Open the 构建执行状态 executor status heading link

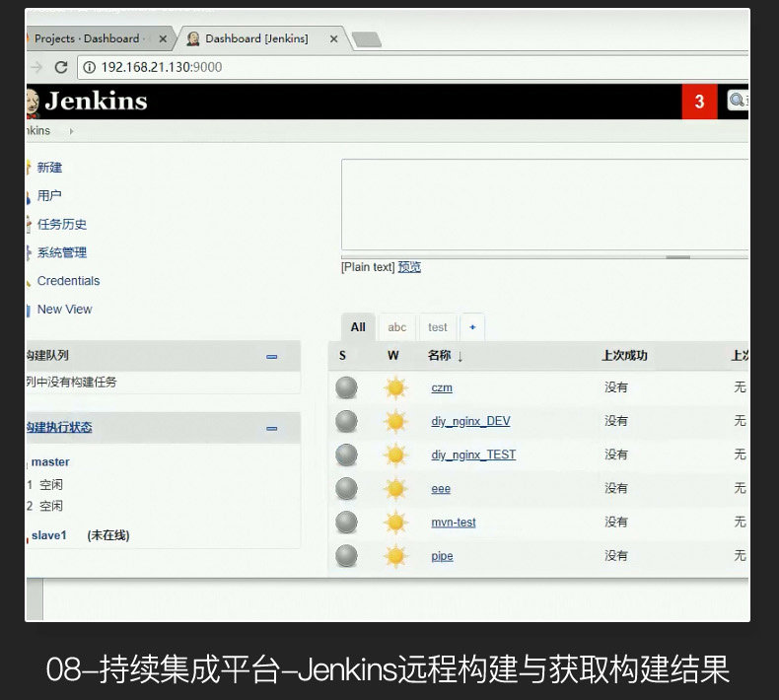click(59, 427)
